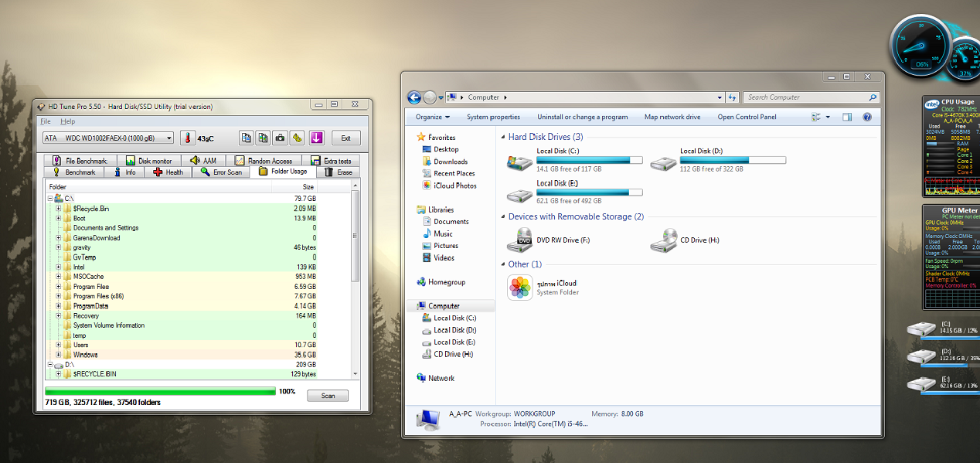Viewport: 980px width, 463px height.
Task: Switch to the Benchmark tab
Action: click(x=73, y=172)
